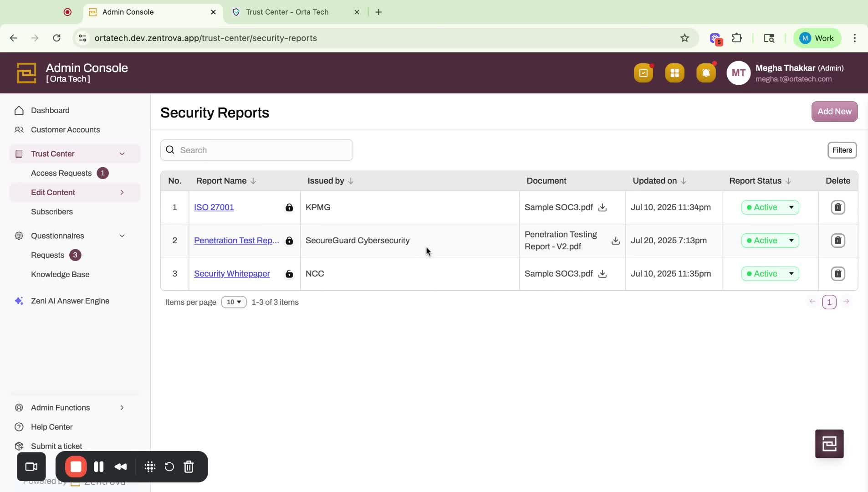Image resolution: width=868 pixels, height=492 pixels.
Task: Open questionnaire Requests
Action: pos(47,255)
